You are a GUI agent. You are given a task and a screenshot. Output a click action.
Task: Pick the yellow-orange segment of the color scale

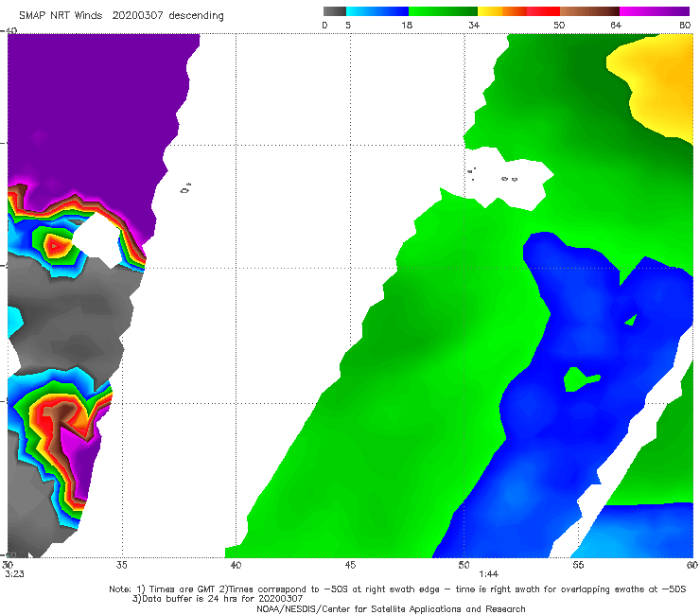click(502, 11)
